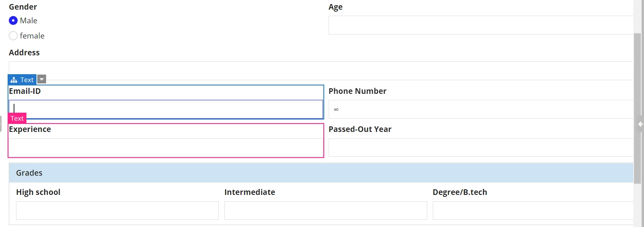The height and width of the screenshot is (227, 644).
Task: Click inside the Address input field
Action: point(321,71)
